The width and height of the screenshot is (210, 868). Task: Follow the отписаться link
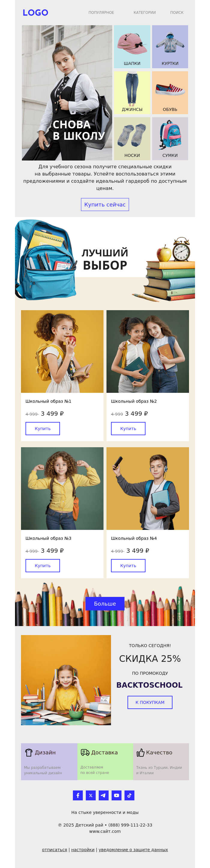pos(55,849)
